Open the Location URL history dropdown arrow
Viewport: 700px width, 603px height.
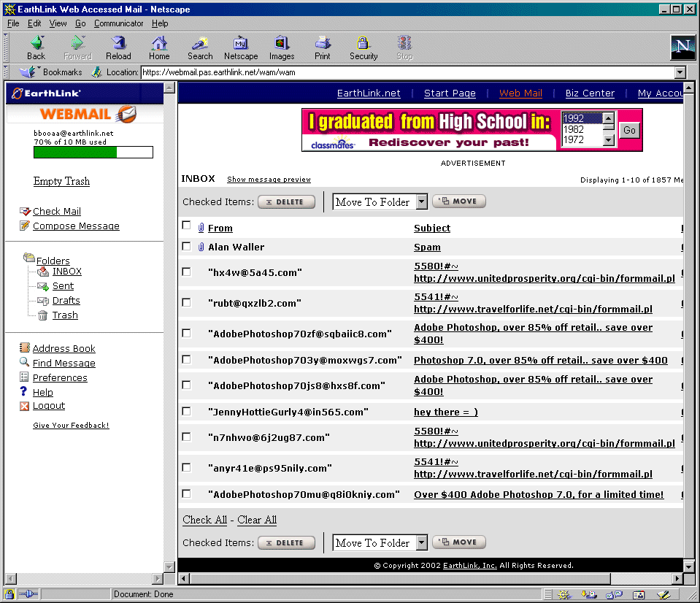(680, 72)
